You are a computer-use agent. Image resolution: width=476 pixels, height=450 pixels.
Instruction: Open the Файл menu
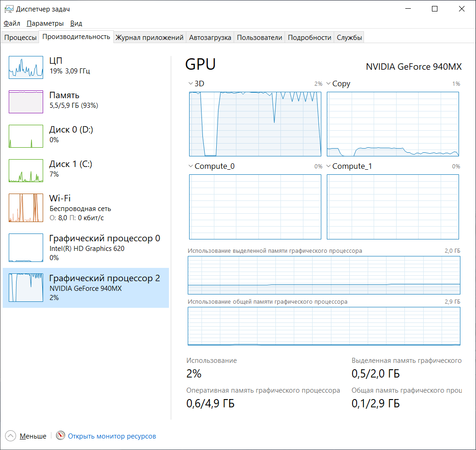[x=12, y=23]
